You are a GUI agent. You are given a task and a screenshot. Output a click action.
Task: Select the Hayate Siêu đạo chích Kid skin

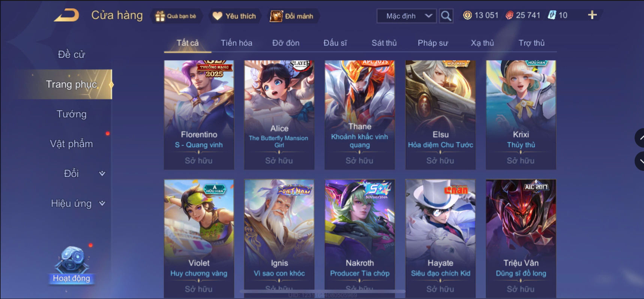[x=440, y=238]
